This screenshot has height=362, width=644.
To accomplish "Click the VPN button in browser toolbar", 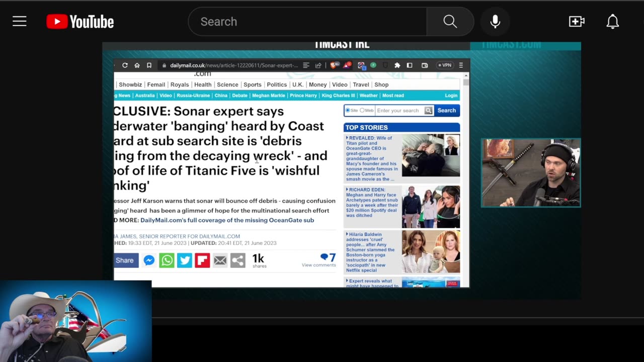I will [444, 65].
